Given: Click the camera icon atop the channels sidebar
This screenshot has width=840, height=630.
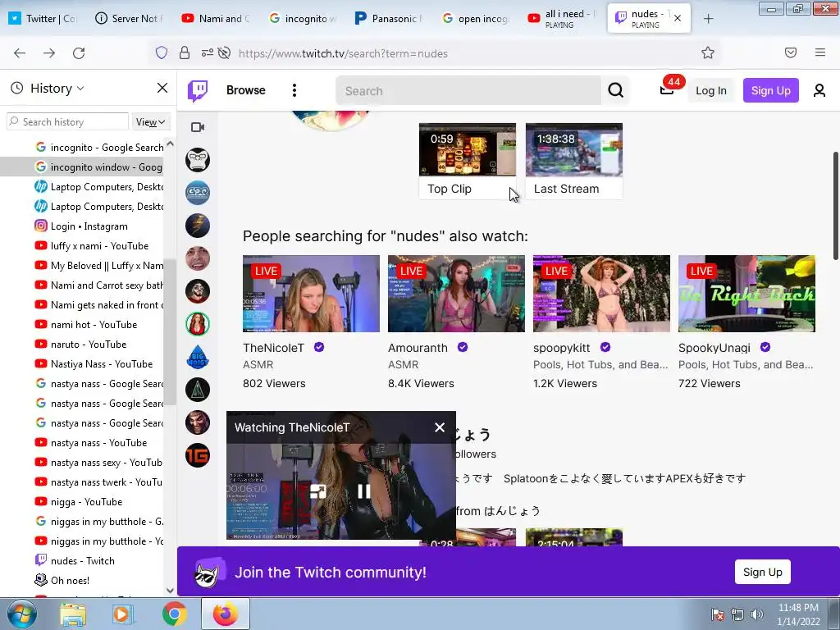Looking at the screenshot, I should (x=198, y=127).
